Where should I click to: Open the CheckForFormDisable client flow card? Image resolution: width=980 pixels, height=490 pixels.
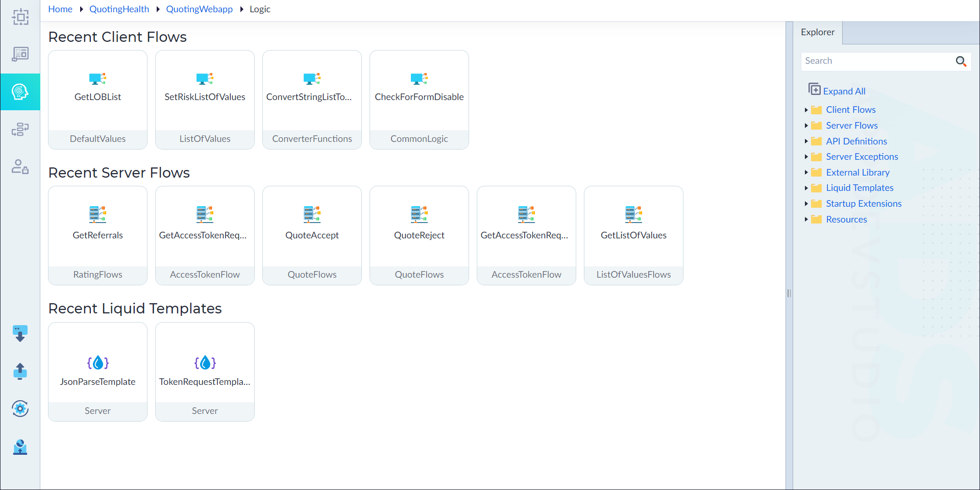[x=419, y=100]
